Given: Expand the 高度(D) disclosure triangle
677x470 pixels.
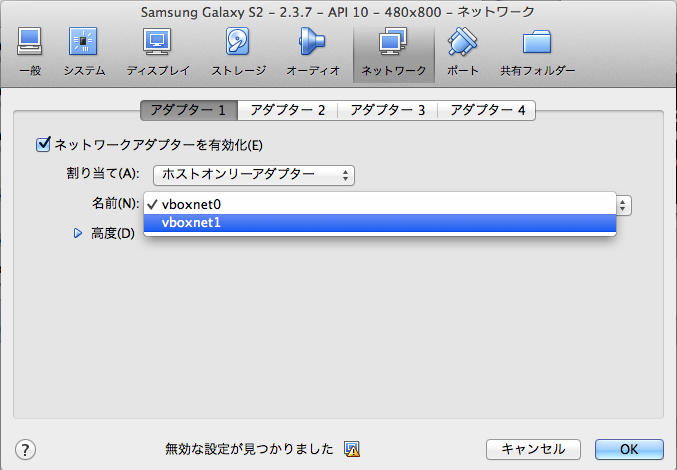Looking at the screenshot, I should tap(78, 233).
